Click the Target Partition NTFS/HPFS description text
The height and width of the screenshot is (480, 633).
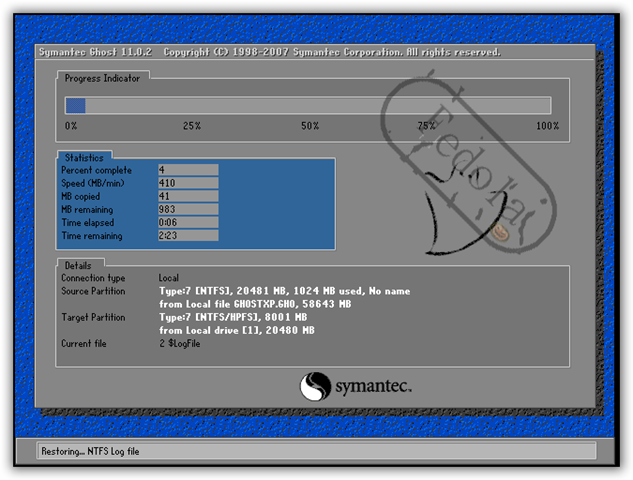(x=240, y=318)
